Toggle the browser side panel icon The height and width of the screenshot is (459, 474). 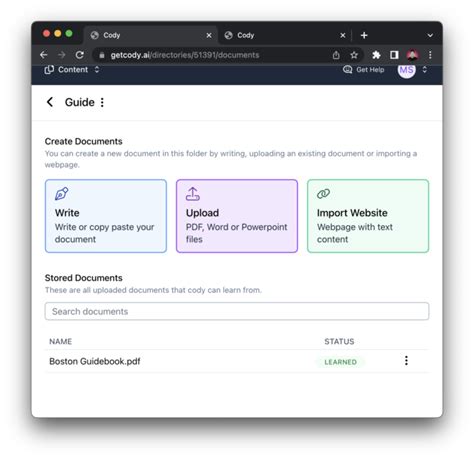tap(394, 55)
